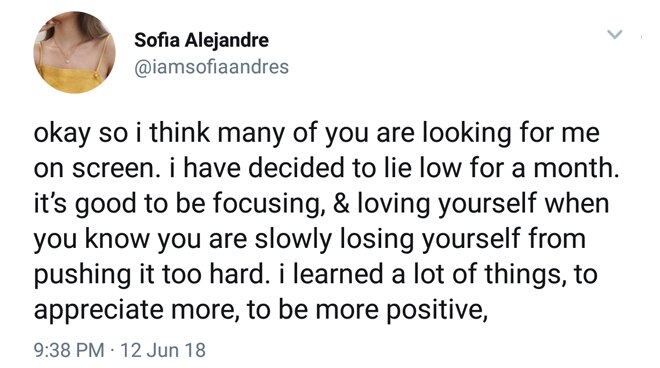Select the ampersand symbol in the tweet
Viewport: 660px width, 368px height.
pyautogui.click(x=340, y=203)
